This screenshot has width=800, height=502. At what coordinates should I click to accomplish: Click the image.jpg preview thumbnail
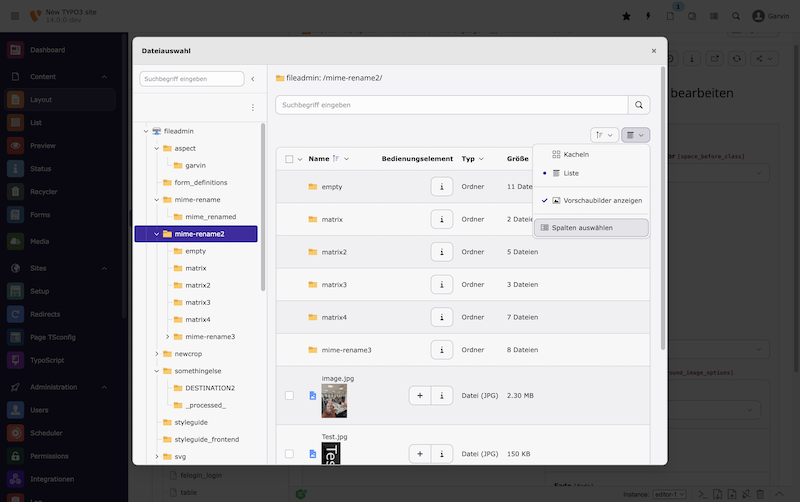click(x=334, y=400)
